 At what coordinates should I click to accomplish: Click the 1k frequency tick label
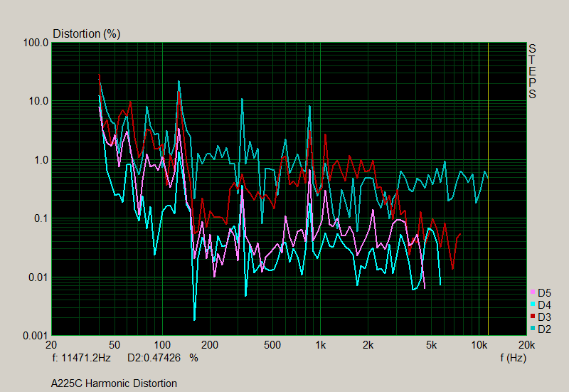321,345
